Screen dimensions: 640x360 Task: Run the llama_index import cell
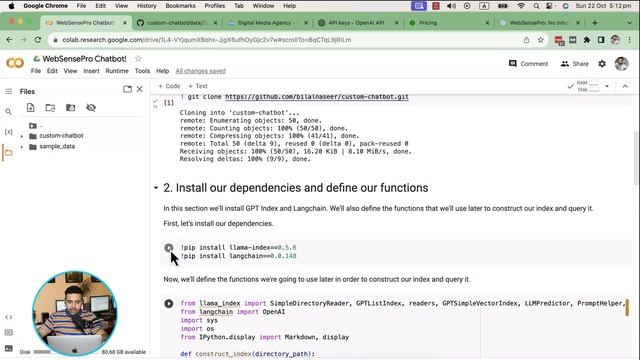pyautogui.click(x=169, y=304)
